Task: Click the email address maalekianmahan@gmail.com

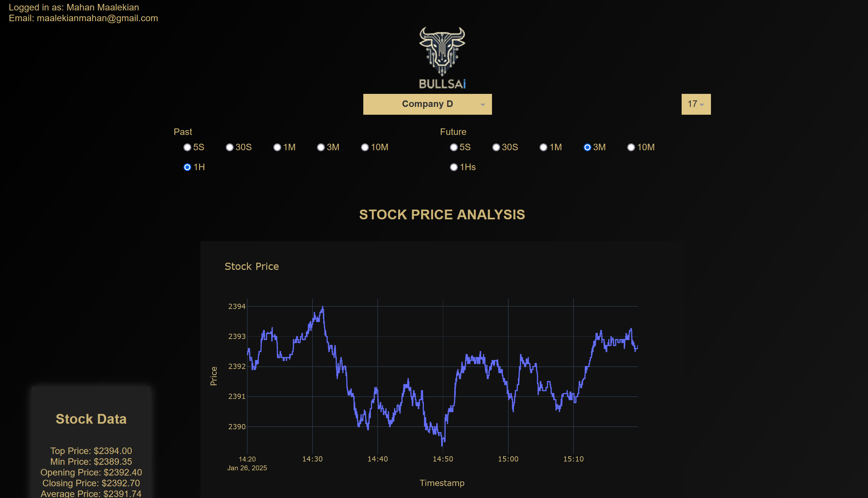Action: click(97, 18)
